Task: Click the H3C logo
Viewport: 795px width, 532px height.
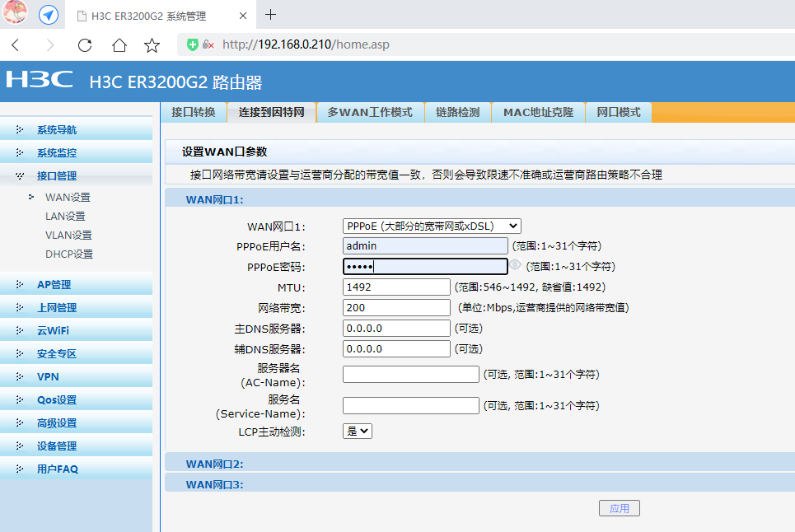Action: click(x=40, y=80)
